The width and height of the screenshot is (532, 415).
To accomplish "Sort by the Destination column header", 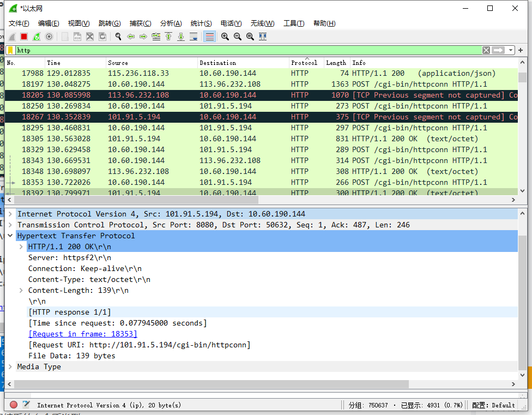I will pos(243,63).
